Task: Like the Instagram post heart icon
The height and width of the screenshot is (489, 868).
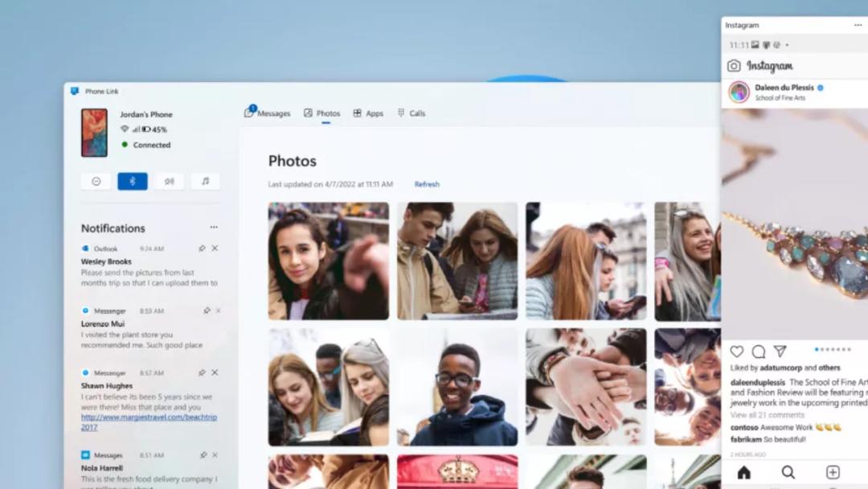Action: 737,351
